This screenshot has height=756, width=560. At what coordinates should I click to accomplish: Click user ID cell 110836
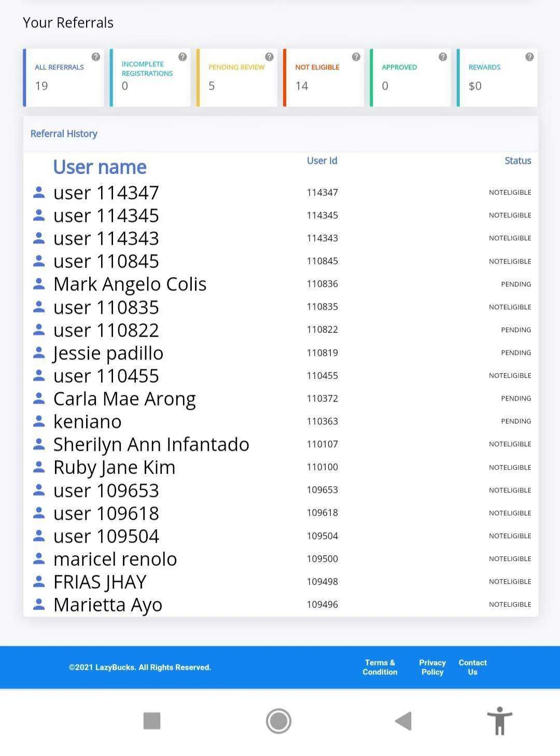(322, 284)
